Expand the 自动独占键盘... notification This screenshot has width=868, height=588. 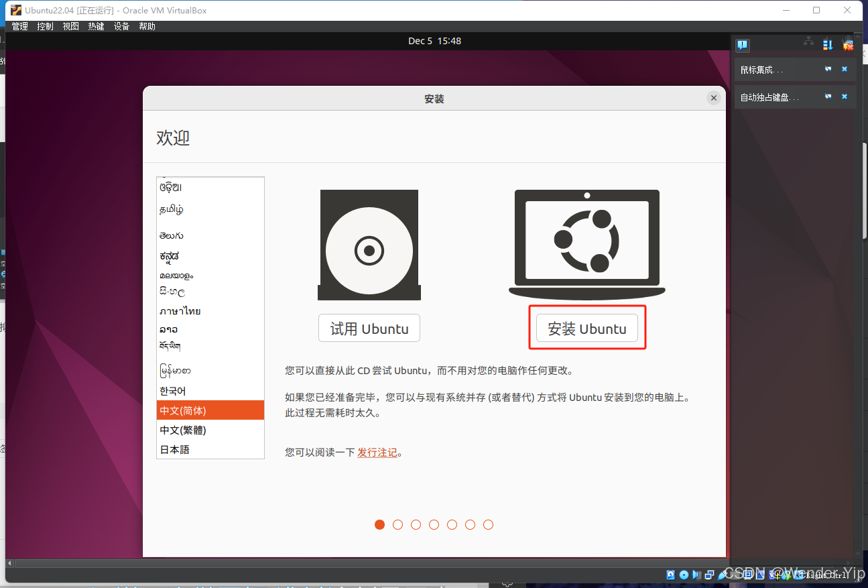pyautogui.click(x=796, y=97)
